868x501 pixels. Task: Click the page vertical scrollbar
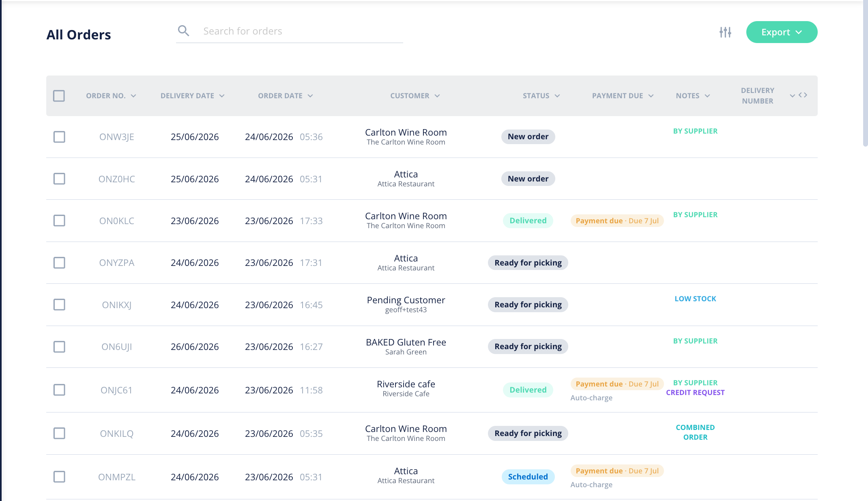coord(865,73)
